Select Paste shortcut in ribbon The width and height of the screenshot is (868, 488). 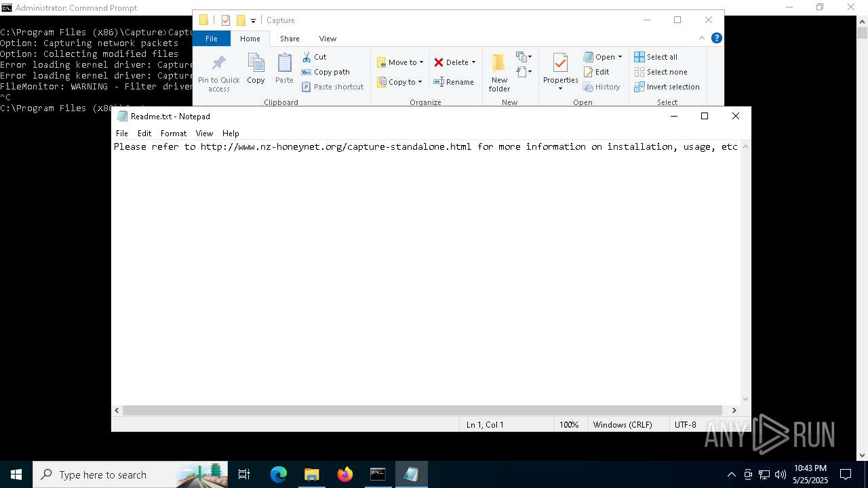[x=332, y=87]
